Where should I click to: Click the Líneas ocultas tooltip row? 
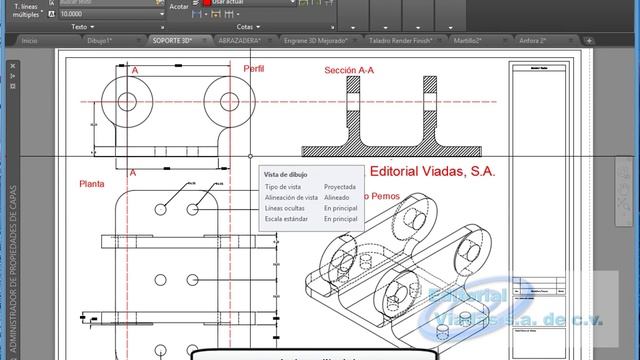[311, 208]
